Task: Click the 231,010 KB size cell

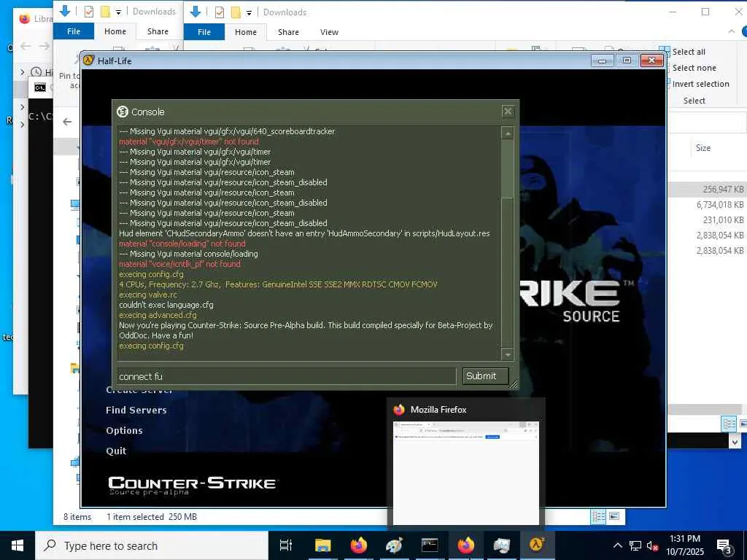Action: click(x=723, y=220)
